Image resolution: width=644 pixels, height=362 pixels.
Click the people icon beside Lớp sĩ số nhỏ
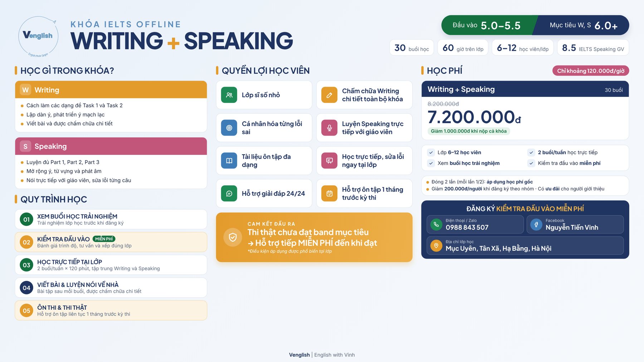click(x=229, y=95)
